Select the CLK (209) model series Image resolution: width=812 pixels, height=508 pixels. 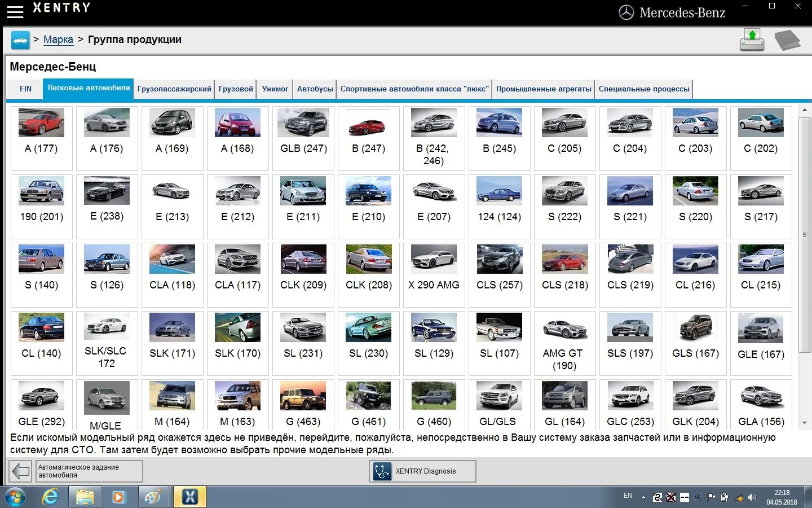tap(303, 275)
